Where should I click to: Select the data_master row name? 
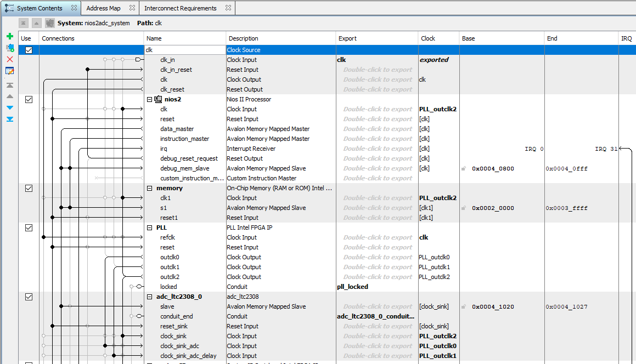tap(177, 129)
